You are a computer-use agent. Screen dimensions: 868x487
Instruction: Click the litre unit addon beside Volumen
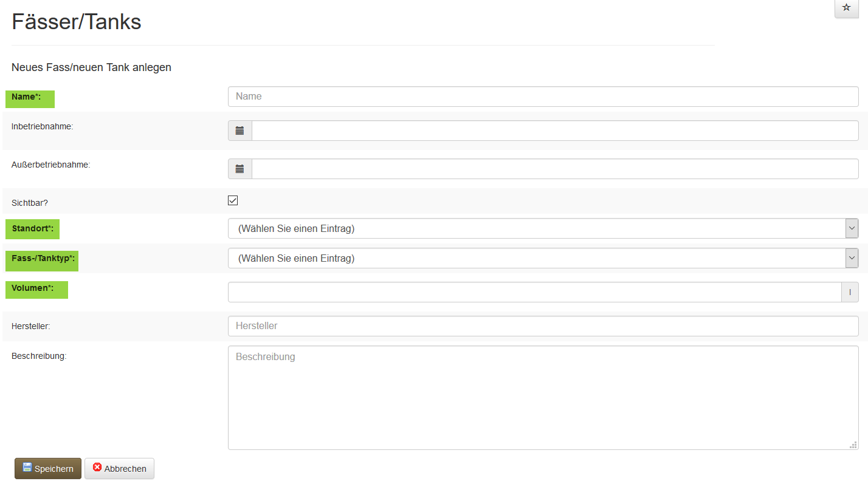tap(850, 292)
